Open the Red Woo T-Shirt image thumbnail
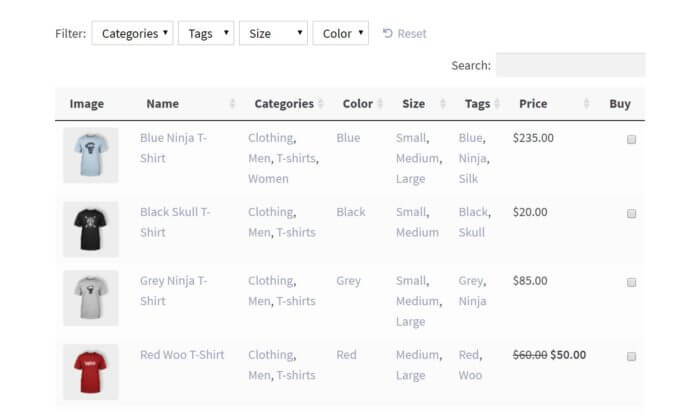700x413 pixels. point(91,371)
